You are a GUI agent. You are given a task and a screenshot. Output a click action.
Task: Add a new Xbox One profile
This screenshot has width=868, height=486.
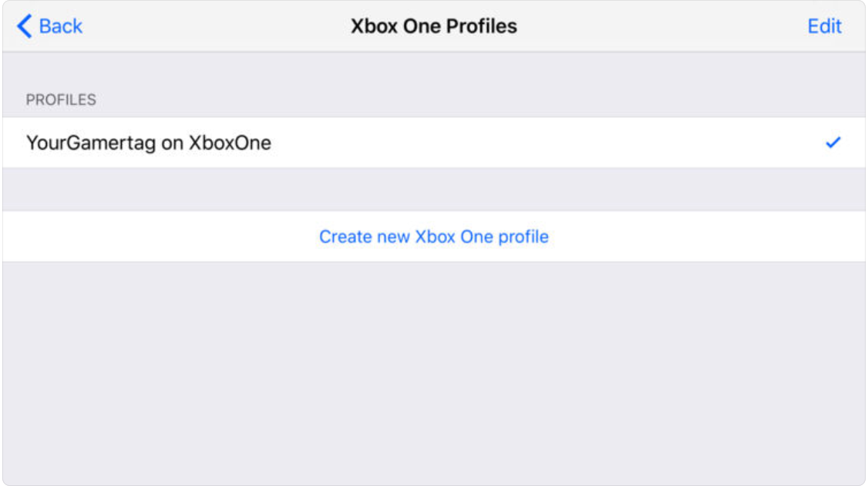tap(434, 236)
